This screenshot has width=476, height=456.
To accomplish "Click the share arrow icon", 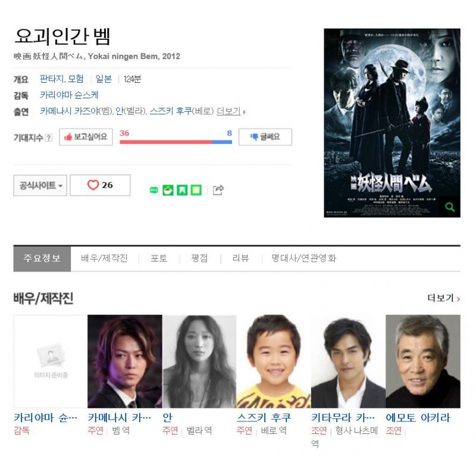I will (218, 190).
